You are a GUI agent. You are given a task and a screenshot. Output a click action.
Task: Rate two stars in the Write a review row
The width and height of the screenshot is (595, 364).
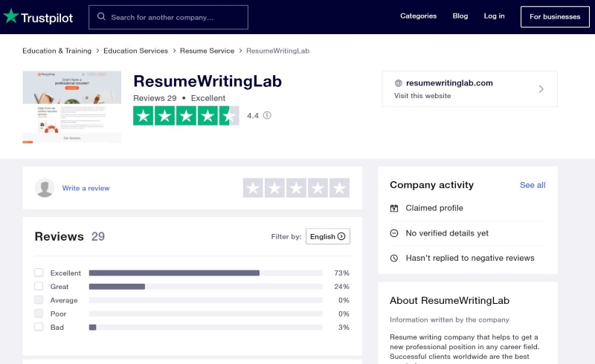point(274,188)
